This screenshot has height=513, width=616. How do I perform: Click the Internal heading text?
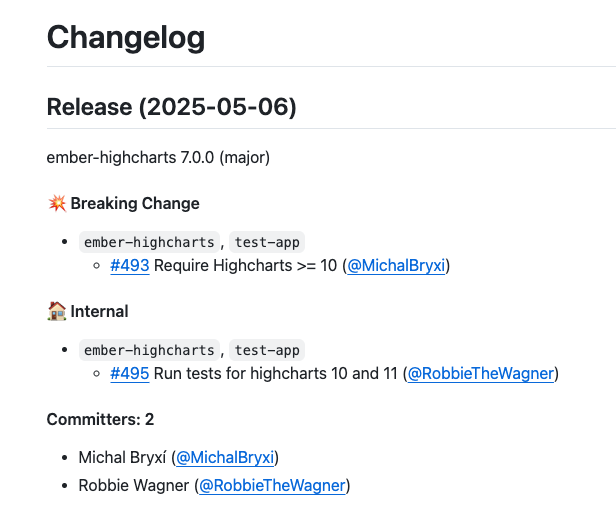(99, 311)
